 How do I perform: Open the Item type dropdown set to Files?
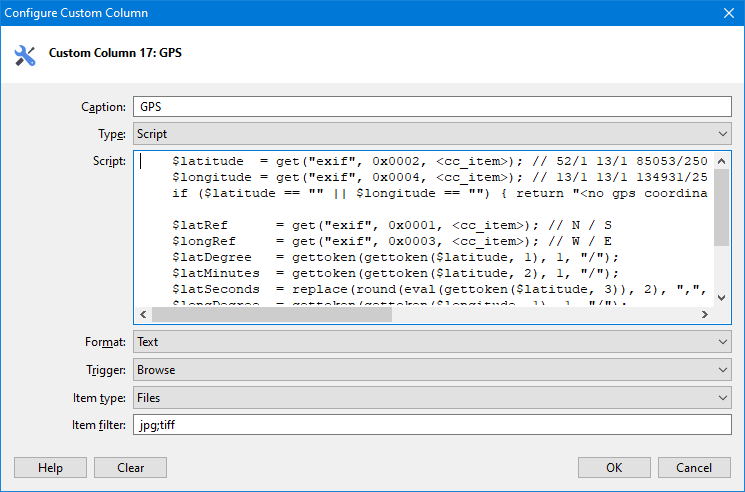pos(432,398)
